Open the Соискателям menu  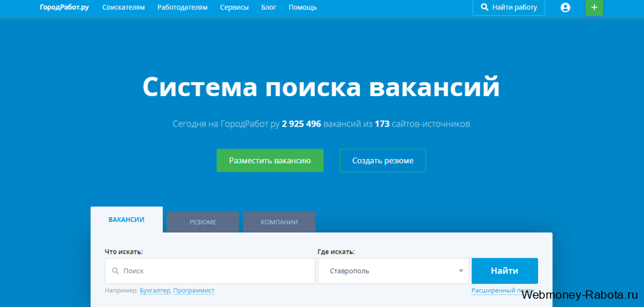pyautogui.click(x=124, y=8)
